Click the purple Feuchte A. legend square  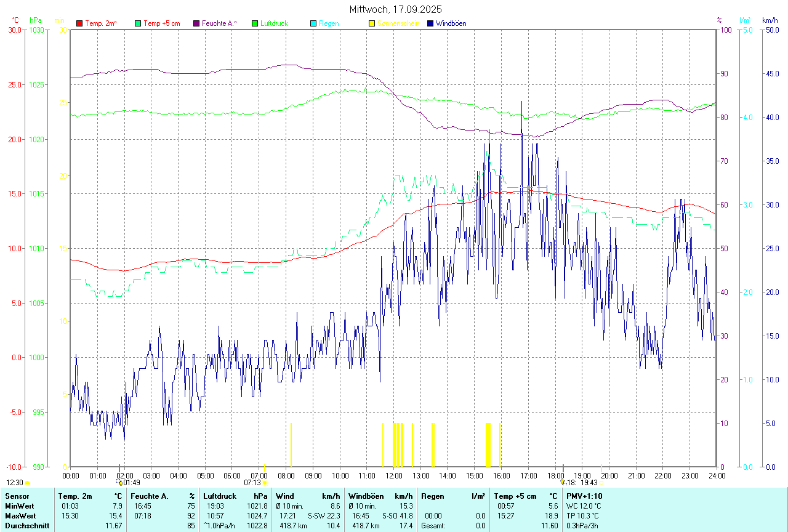coord(196,23)
